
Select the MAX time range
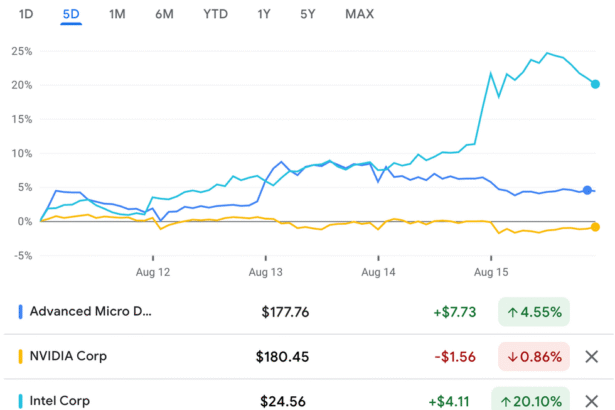pos(360,14)
